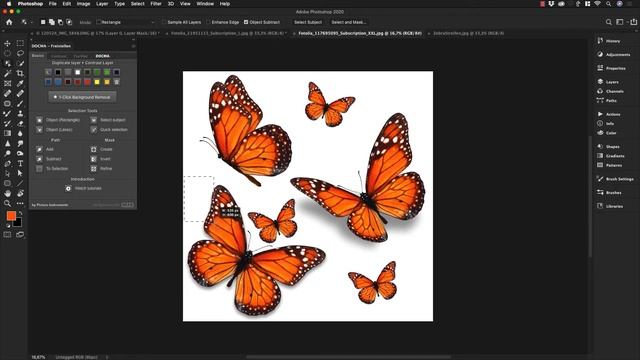The width and height of the screenshot is (640, 360).
Task: Open the Layer menu
Action: [x=102, y=4]
